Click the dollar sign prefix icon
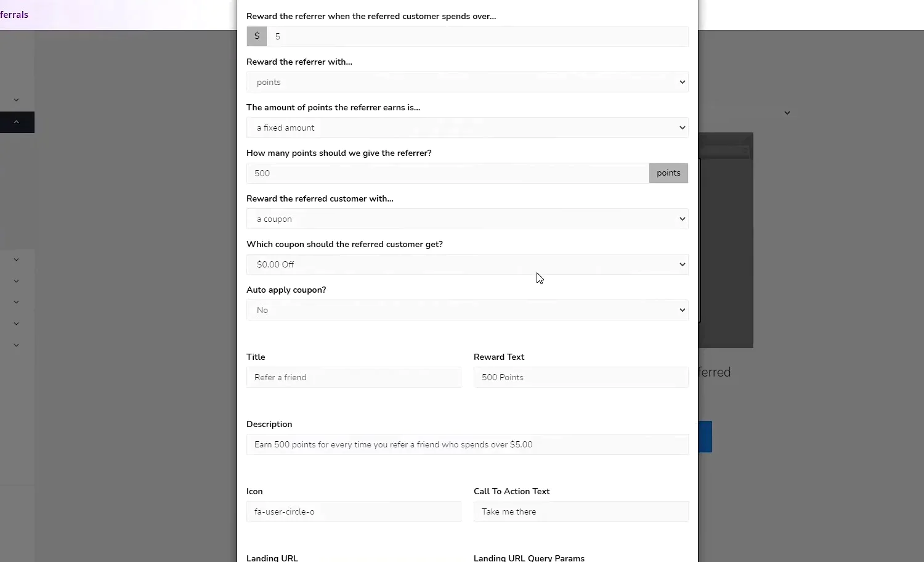Viewport: 924px width, 562px height. [x=257, y=36]
